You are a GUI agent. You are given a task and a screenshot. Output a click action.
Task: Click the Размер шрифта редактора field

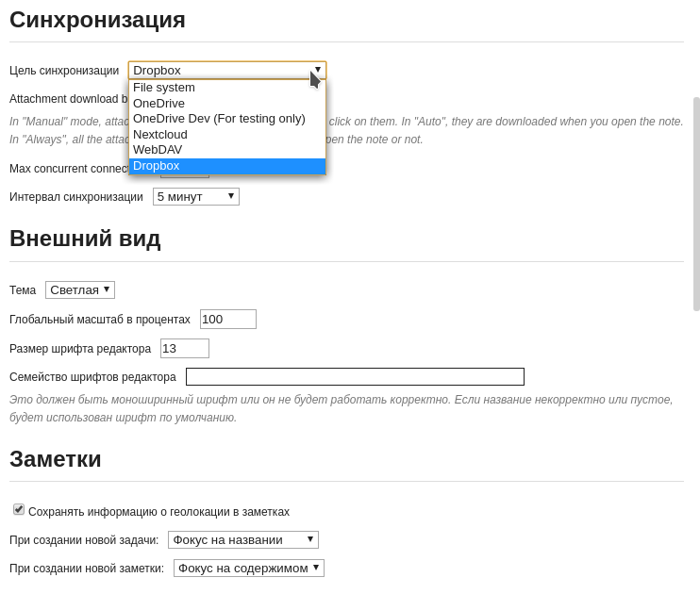pos(185,349)
